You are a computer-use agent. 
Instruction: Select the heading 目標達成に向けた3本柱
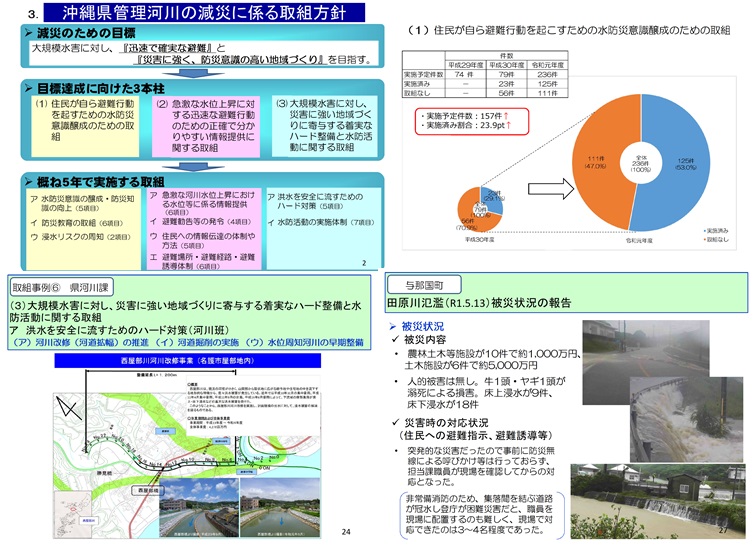101,89
